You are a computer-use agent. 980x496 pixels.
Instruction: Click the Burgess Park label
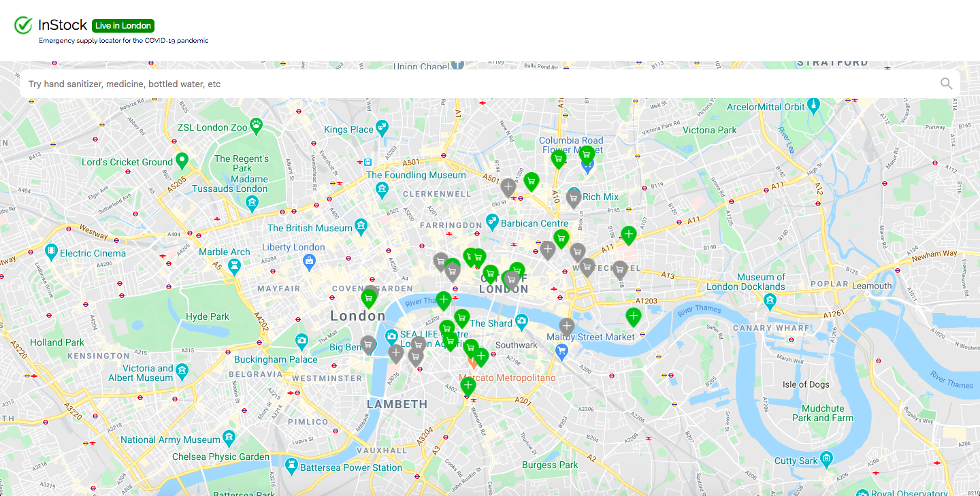[x=550, y=465]
